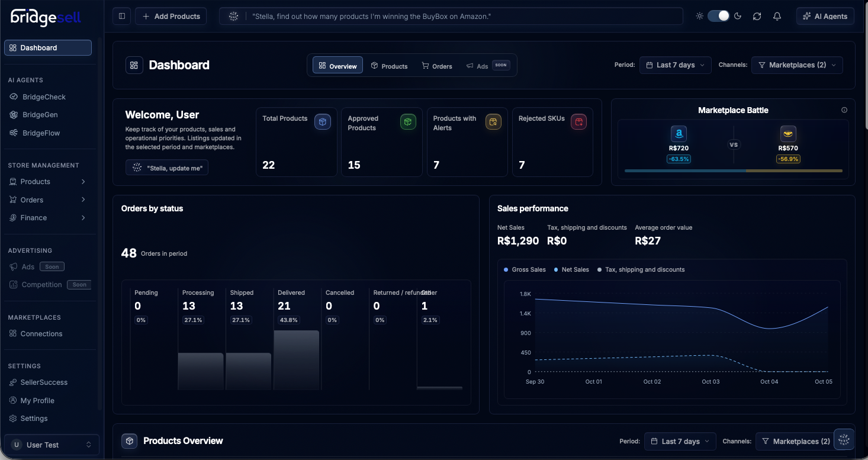Click the Delivered orders bar in chart
Image resolution: width=868 pixels, height=460 pixels.
(297, 360)
